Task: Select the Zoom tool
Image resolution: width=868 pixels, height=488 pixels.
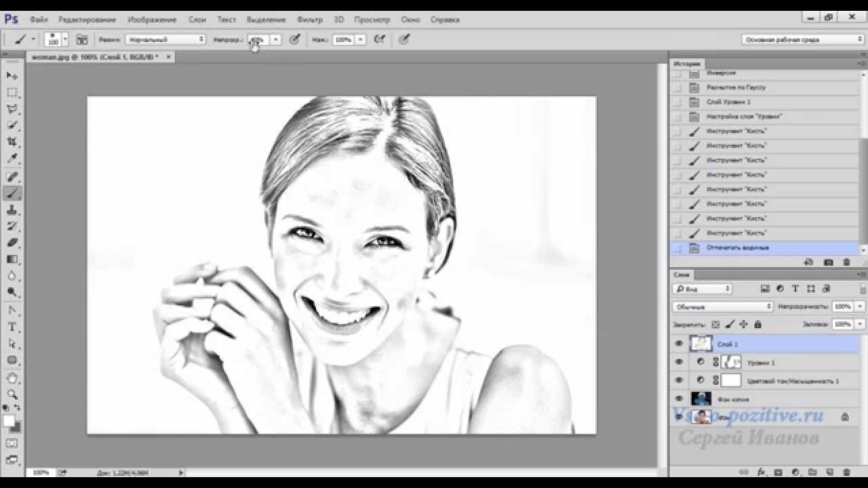Action: pos(12,394)
